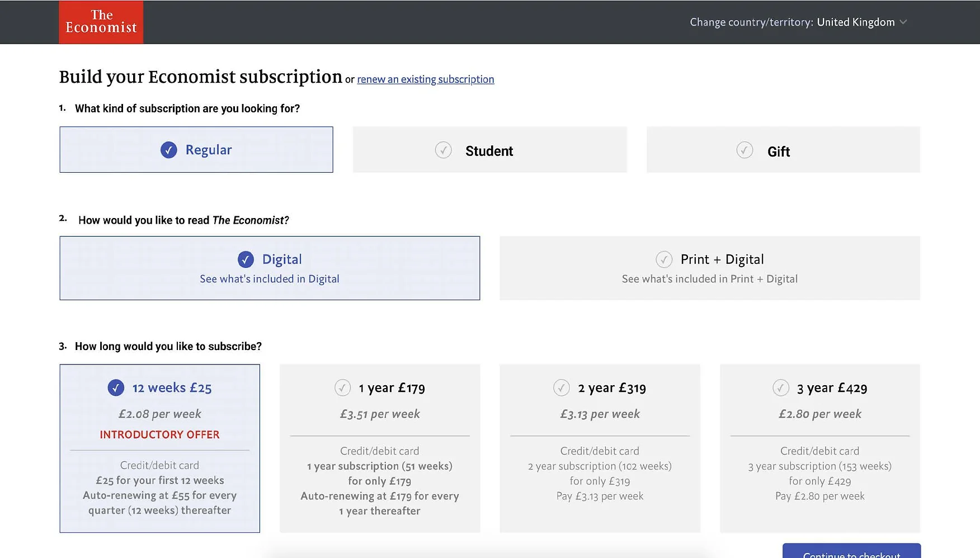Click 'Pay £2.80 per week' text
Viewport: 980px width, 558px height.
coord(820,496)
